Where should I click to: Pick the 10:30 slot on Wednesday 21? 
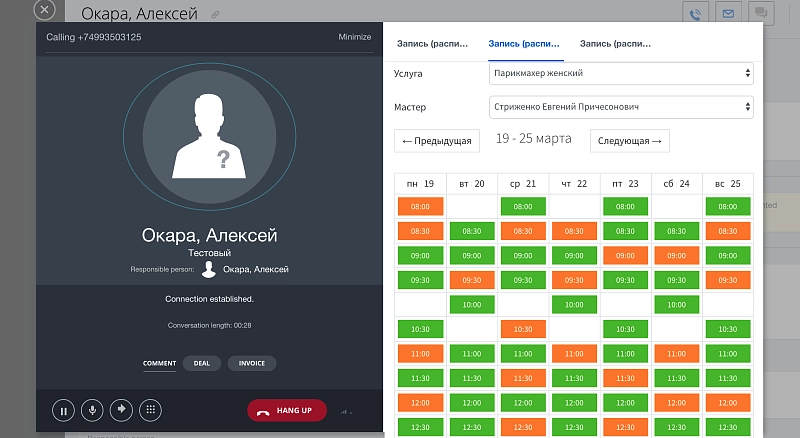pyautogui.click(x=523, y=328)
